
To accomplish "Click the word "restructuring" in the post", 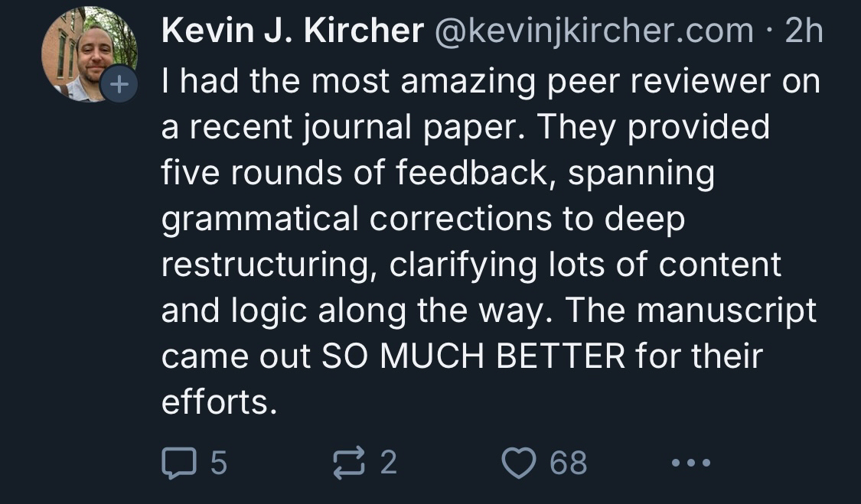I will [x=268, y=265].
